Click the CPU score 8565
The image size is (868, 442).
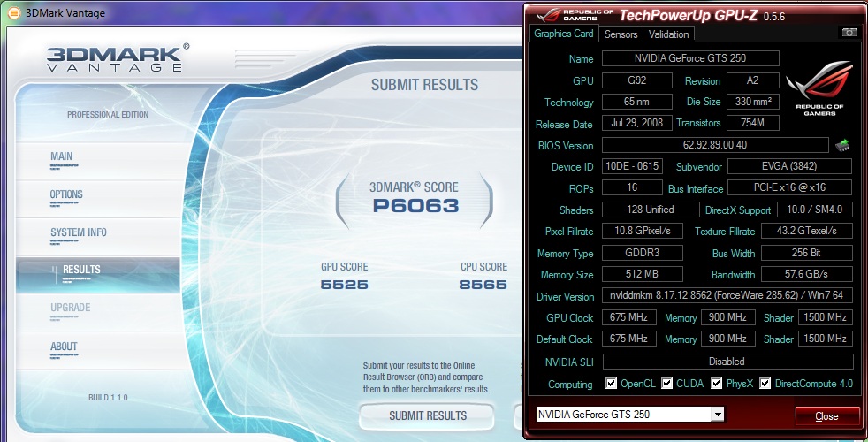(x=483, y=285)
